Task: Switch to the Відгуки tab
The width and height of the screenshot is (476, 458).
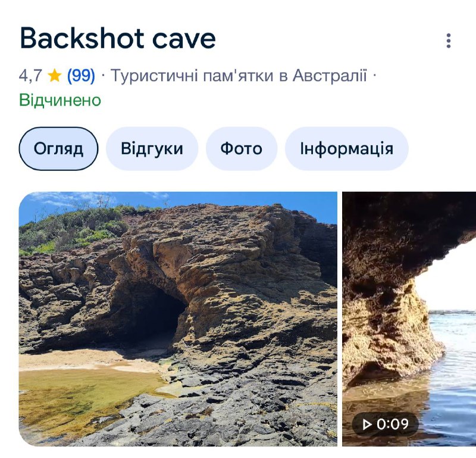Action: tap(152, 149)
